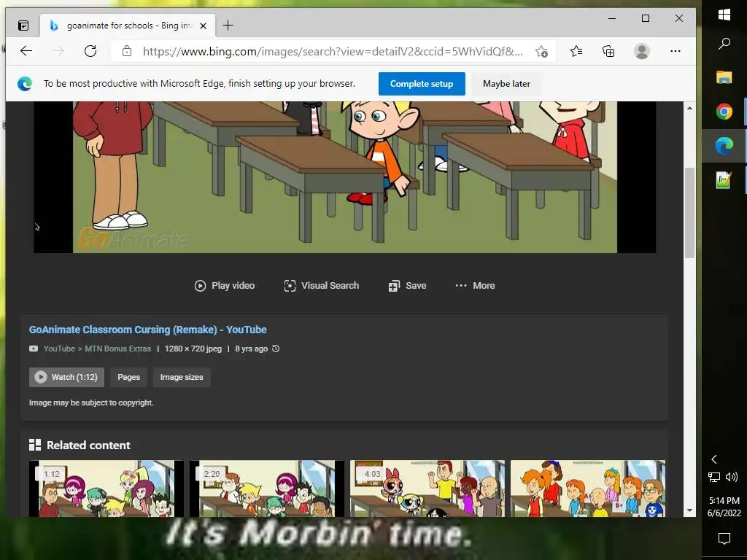Refresh the current page
Screen dimensions: 747x560
point(90,51)
